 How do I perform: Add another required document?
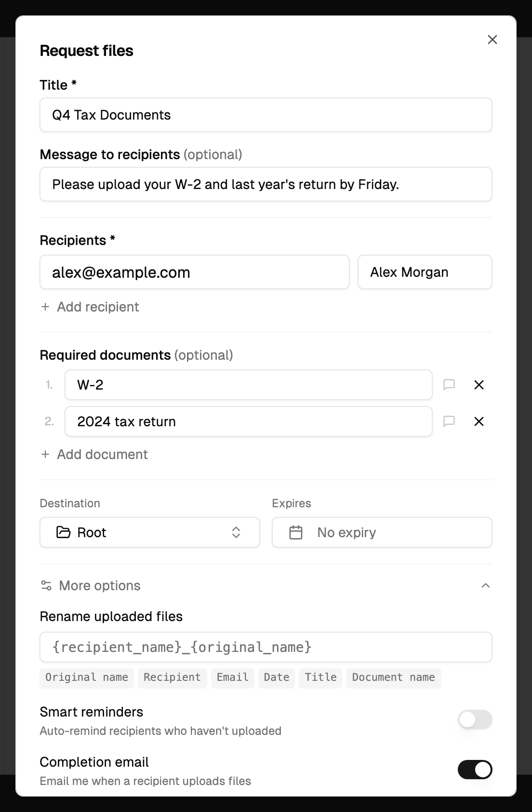[x=94, y=454]
